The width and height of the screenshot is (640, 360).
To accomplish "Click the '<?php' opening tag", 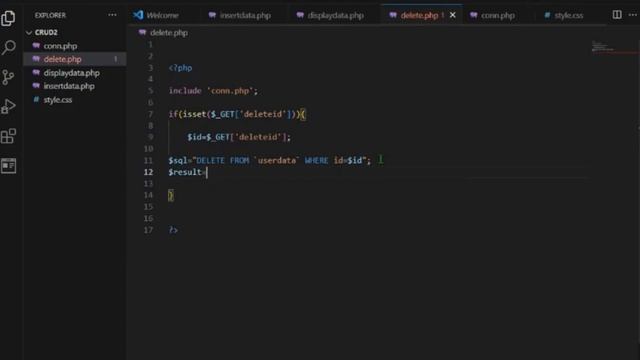I will coord(180,68).
